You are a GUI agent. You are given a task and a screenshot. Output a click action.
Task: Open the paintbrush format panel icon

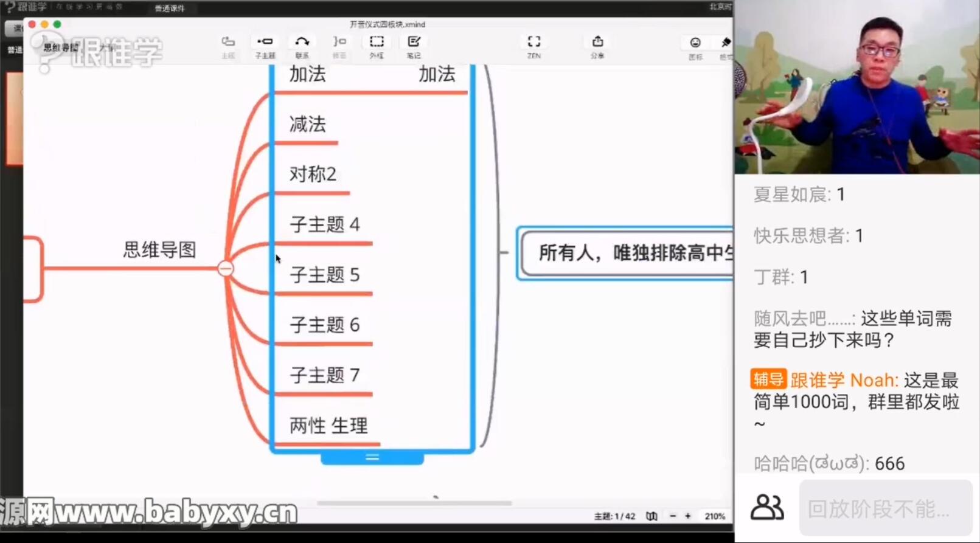pyautogui.click(x=725, y=43)
